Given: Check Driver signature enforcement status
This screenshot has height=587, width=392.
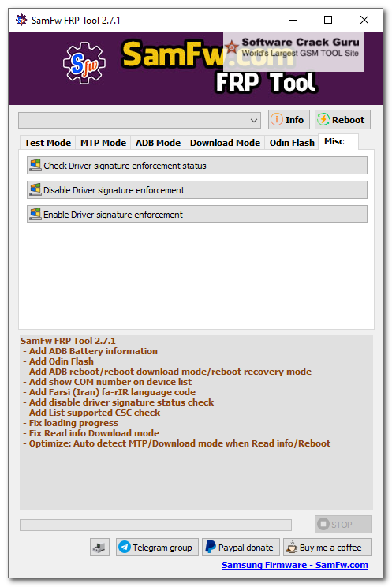Looking at the screenshot, I should tap(197, 166).
